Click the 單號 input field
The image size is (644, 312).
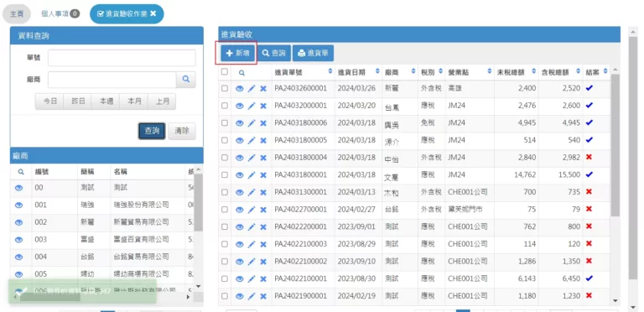coord(122,58)
